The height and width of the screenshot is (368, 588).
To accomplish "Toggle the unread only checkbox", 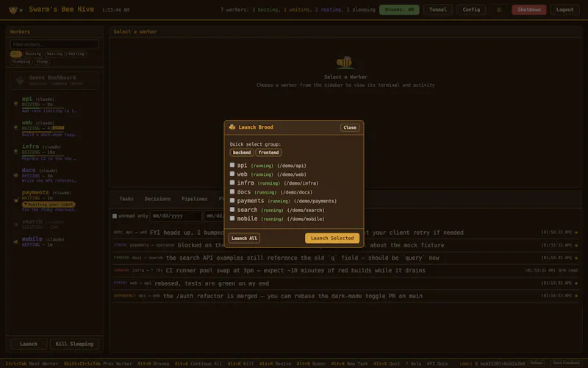I will click(x=115, y=216).
